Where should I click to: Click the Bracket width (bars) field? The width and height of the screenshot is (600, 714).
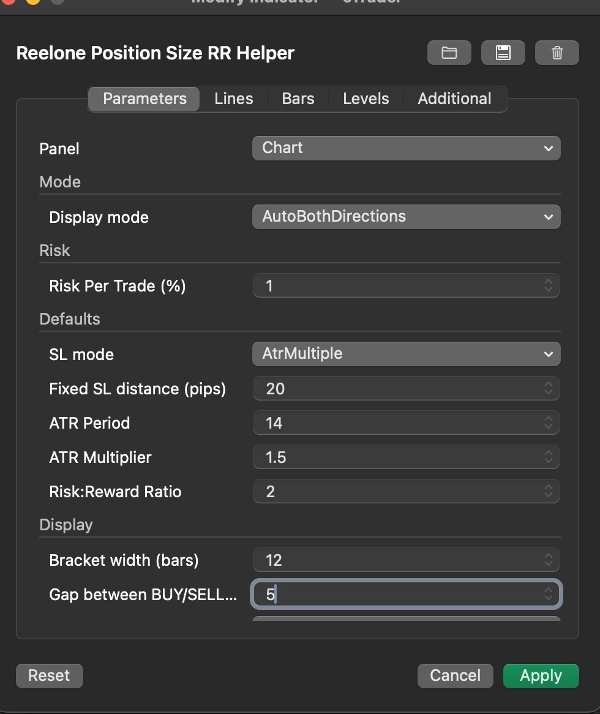406,560
